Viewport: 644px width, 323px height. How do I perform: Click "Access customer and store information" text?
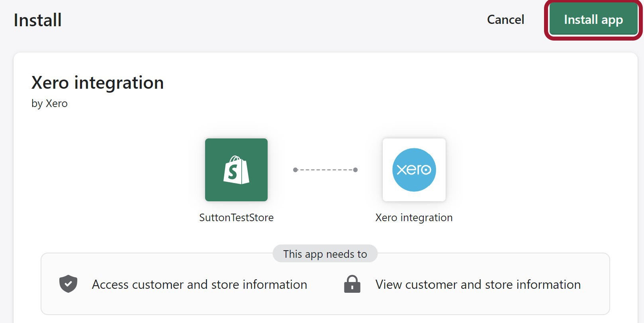[200, 284]
